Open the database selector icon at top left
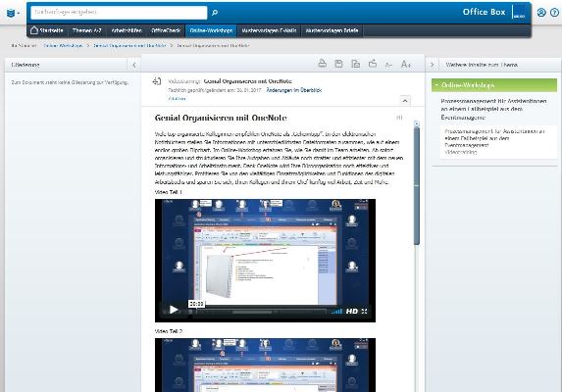Image resolution: width=562 pixels, height=392 pixels. [x=13, y=13]
